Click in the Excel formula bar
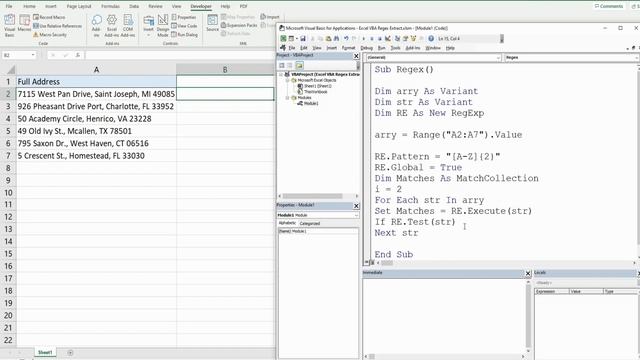Image resolution: width=640 pixels, height=360 pixels. tap(180, 55)
